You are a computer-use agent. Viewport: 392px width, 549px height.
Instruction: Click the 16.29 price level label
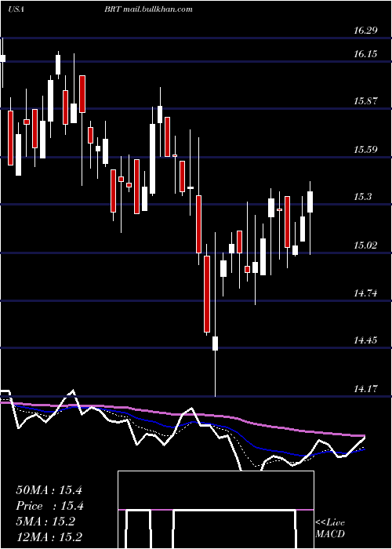coord(365,31)
